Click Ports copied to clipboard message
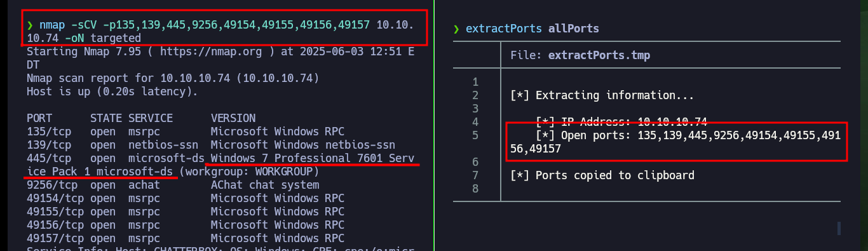 click(602, 175)
